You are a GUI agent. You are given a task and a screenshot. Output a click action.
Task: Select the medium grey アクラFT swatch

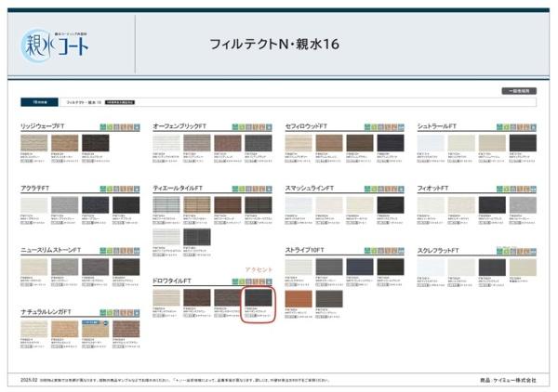click(65, 205)
